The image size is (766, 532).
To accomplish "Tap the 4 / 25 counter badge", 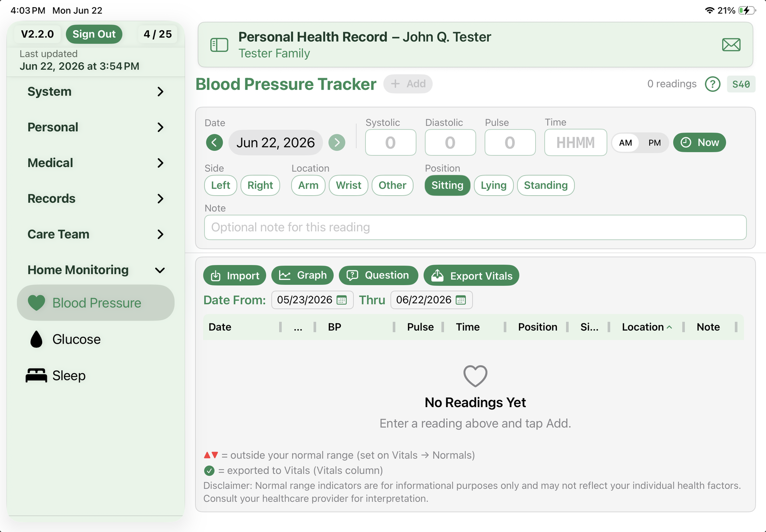I will tap(158, 34).
